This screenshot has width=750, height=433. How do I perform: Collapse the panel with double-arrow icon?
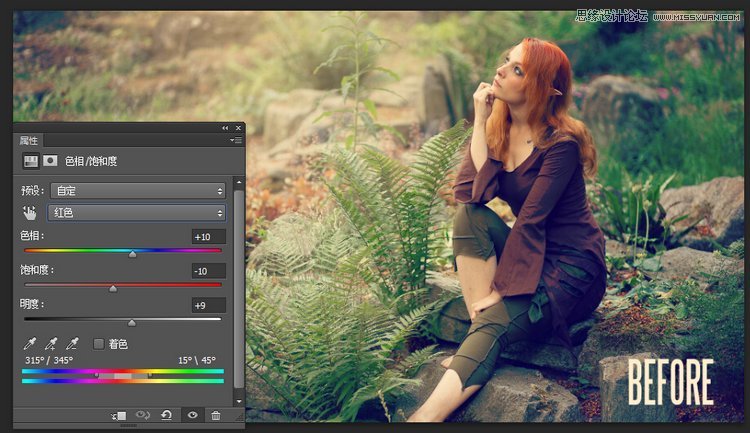click(x=226, y=128)
